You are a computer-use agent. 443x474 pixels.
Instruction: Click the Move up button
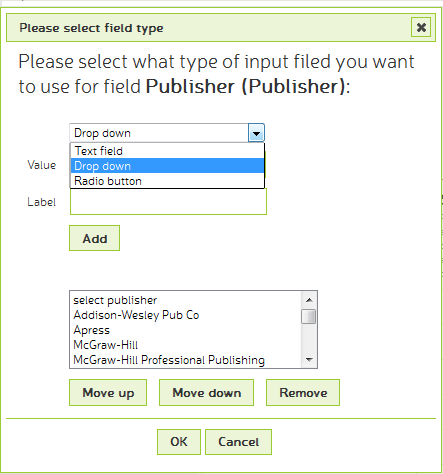pyautogui.click(x=108, y=392)
